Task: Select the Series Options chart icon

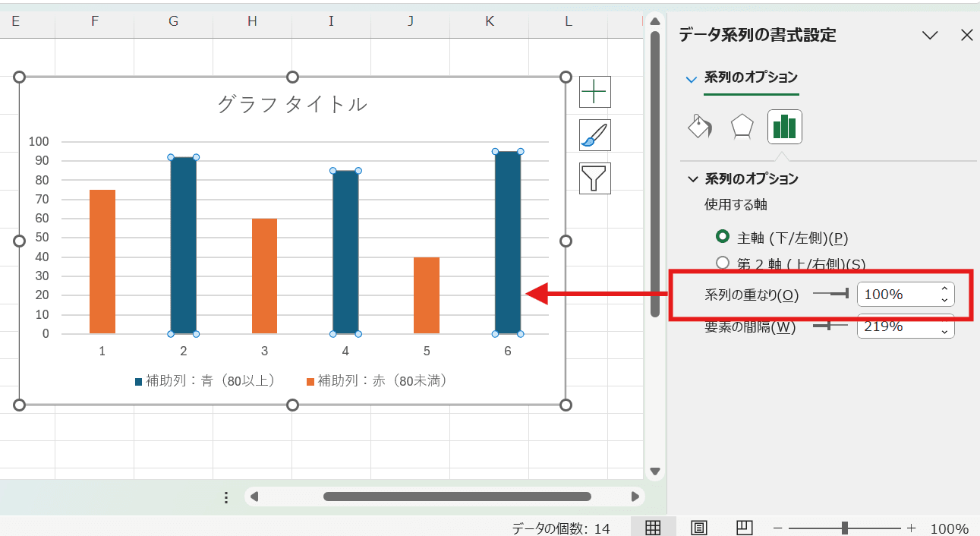Action: 784,127
